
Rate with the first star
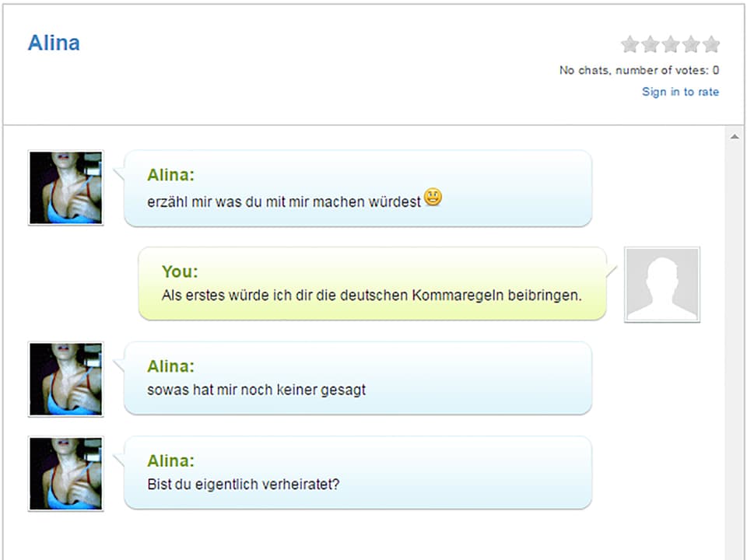tap(630, 44)
